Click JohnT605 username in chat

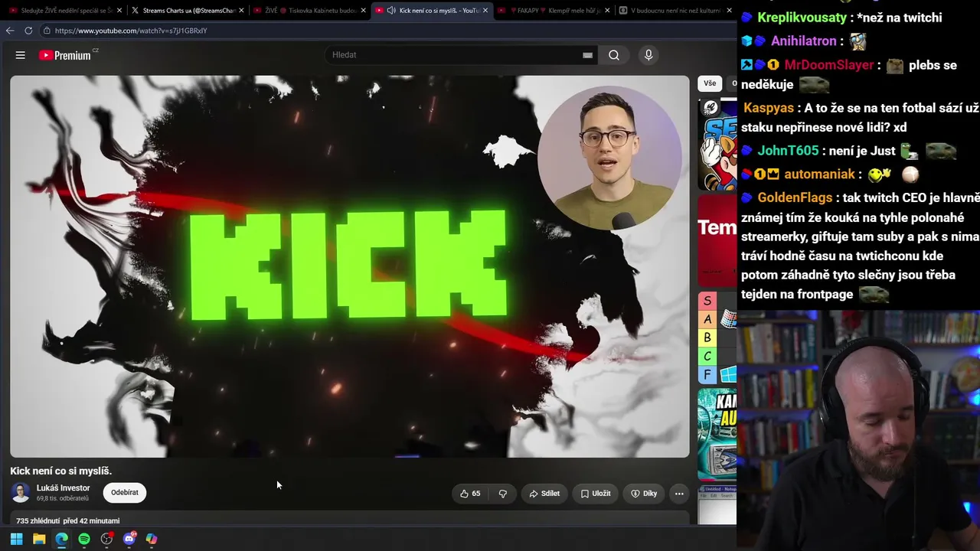pos(789,151)
